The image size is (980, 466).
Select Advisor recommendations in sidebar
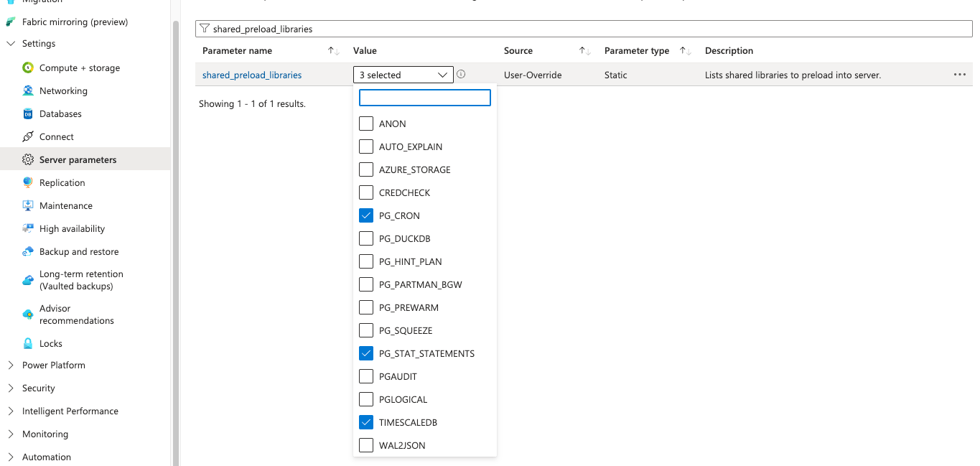(76, 314)
